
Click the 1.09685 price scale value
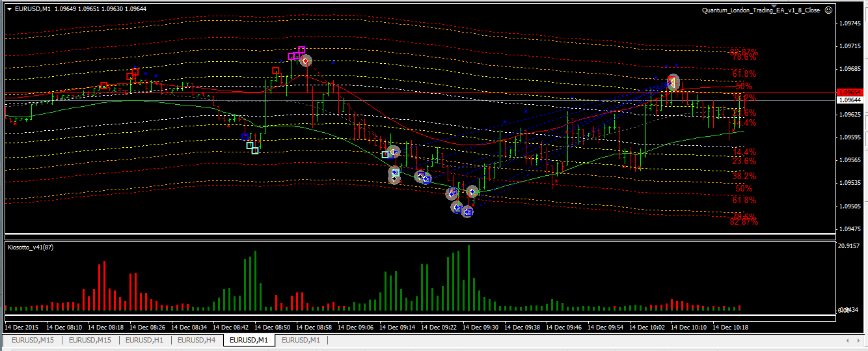(x=851, y=69)
